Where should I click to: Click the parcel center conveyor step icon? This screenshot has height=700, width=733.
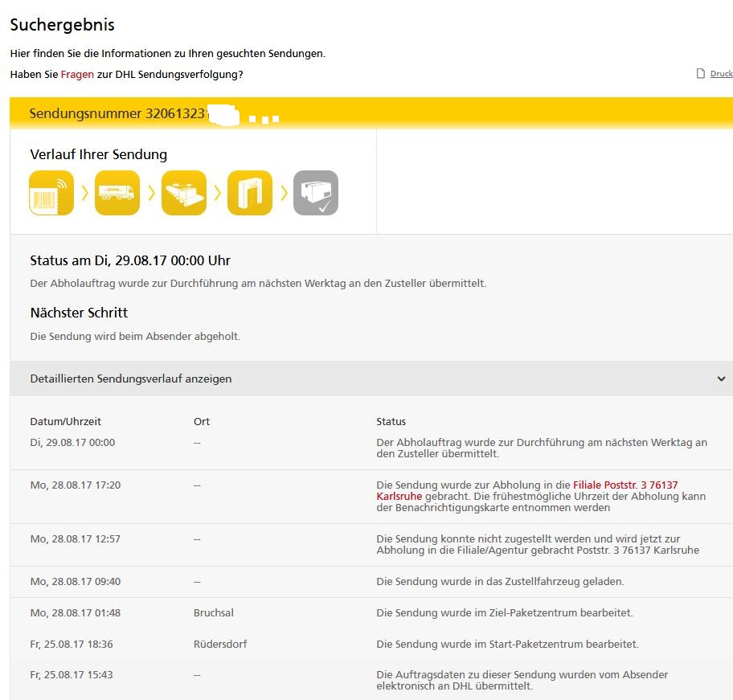[184, 193]
